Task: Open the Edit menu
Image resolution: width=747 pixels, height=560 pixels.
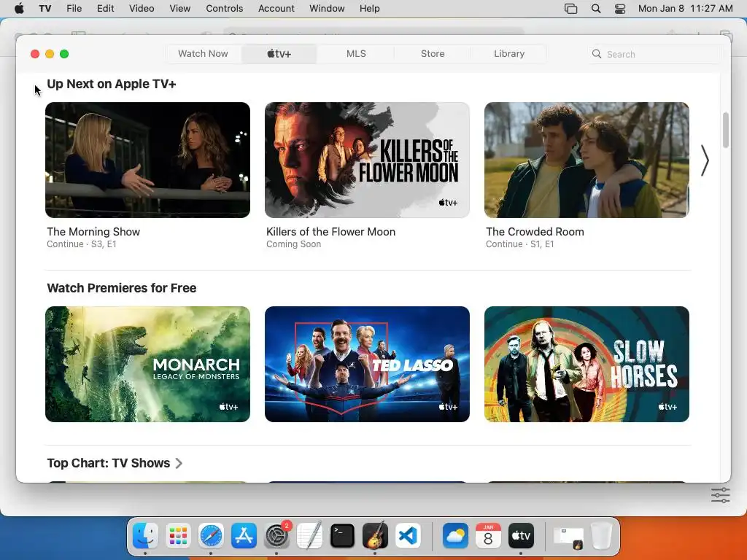Action: [x=105, y=8]
